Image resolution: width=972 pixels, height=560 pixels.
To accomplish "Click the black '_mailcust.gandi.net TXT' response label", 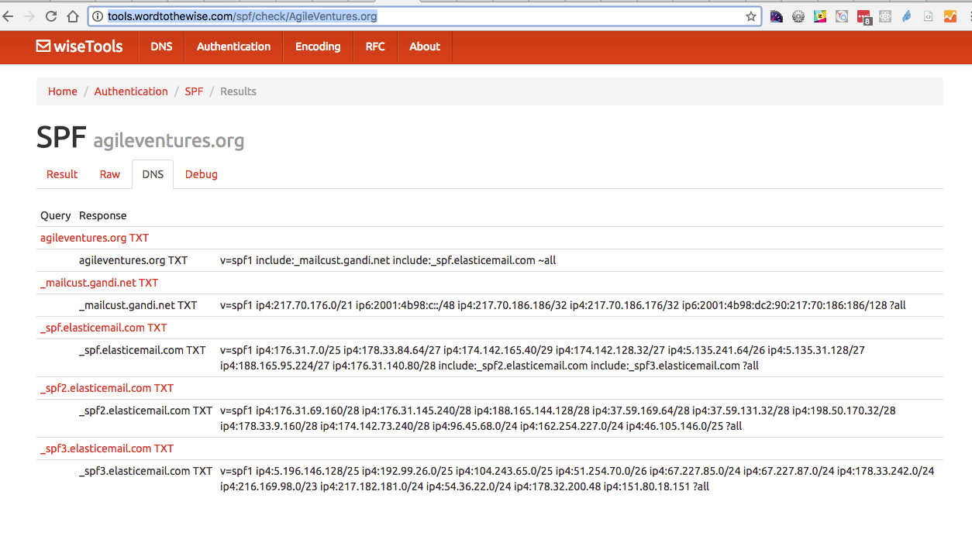I will 138,305.
